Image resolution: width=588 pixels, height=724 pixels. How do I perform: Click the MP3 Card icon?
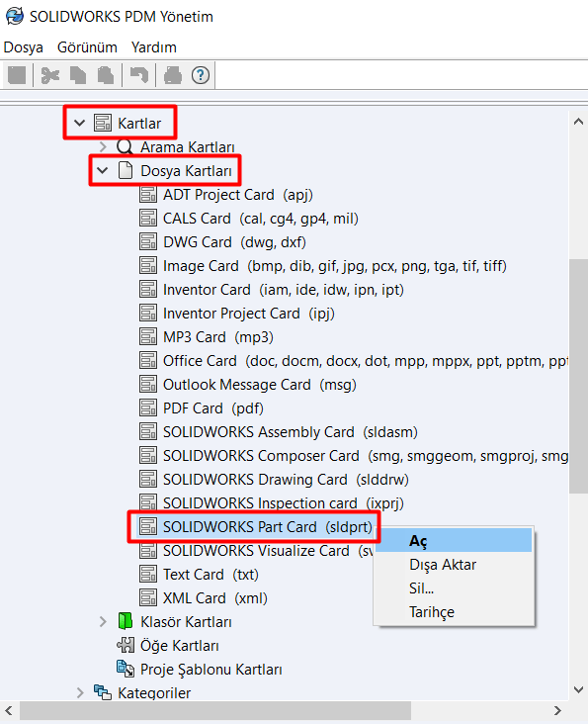click(x=147, y=337)
